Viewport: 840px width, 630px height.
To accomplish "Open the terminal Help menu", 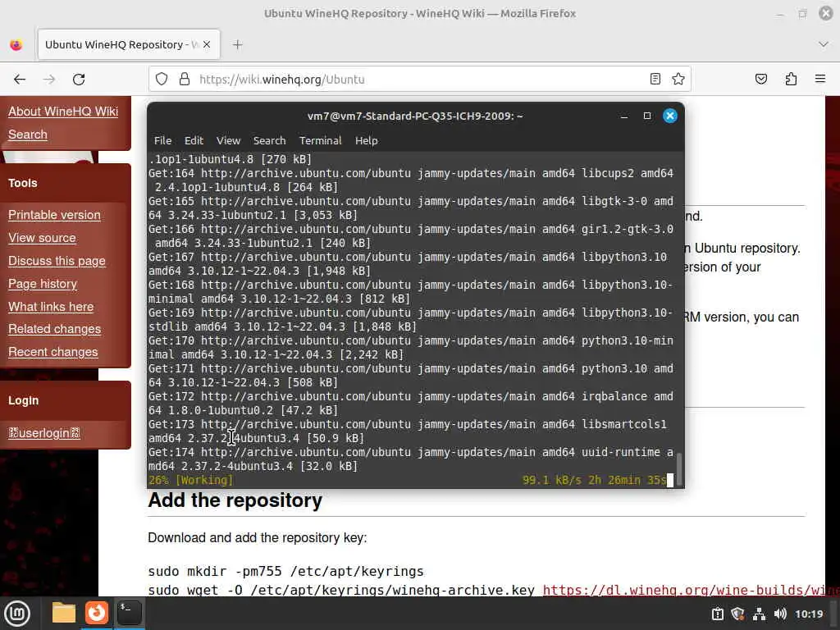I will click(367, 140).
